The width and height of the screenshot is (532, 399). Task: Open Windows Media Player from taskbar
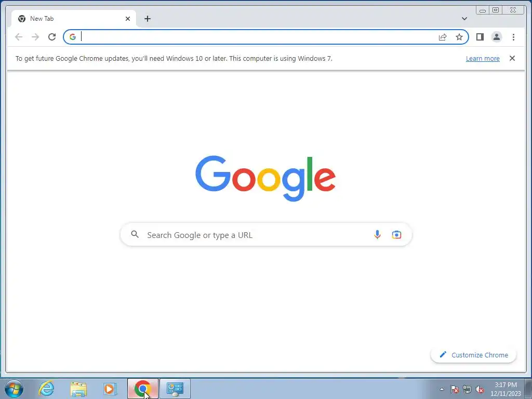(110, 389)
